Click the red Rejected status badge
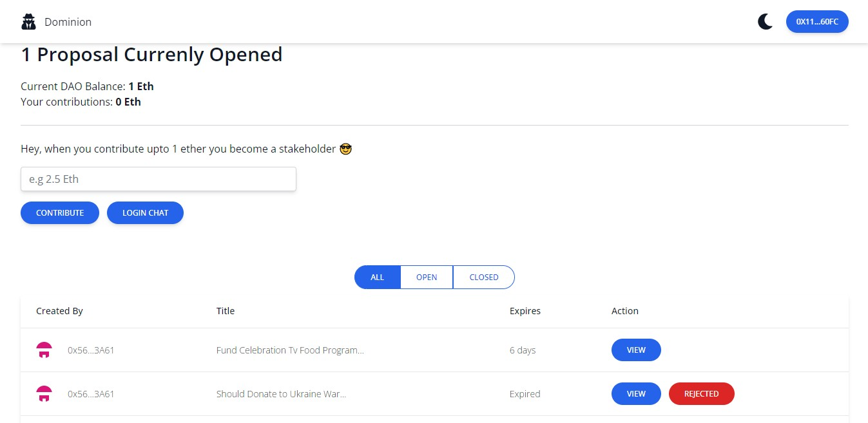The width and height of the screenshot is (868, 423). coord(701,394)
